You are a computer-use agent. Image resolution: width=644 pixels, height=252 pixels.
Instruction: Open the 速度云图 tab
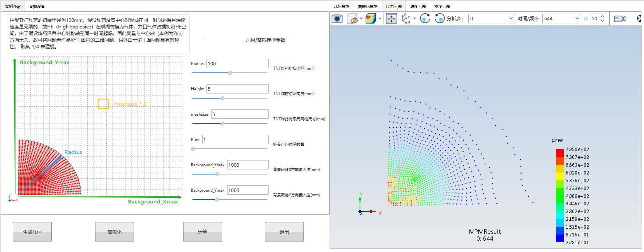(418, 6)
